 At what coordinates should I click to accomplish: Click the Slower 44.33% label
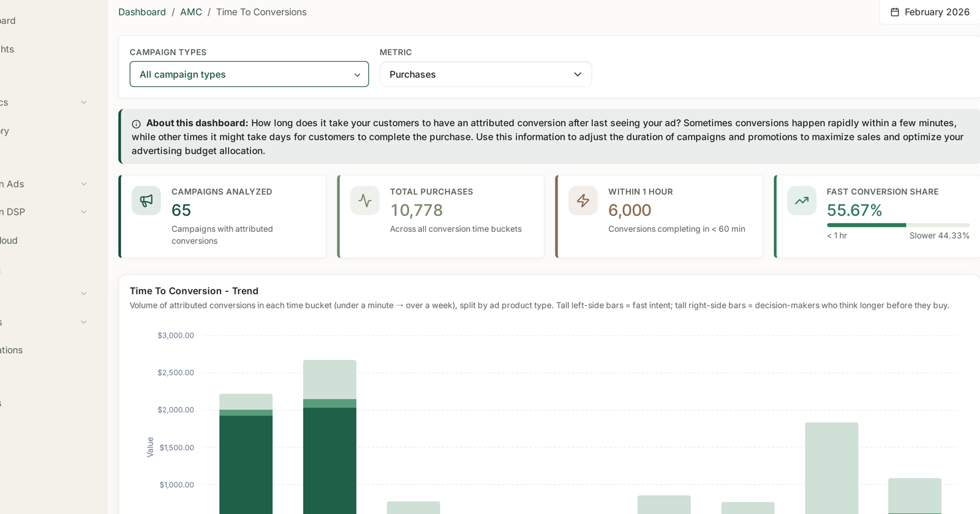point(940,236)
